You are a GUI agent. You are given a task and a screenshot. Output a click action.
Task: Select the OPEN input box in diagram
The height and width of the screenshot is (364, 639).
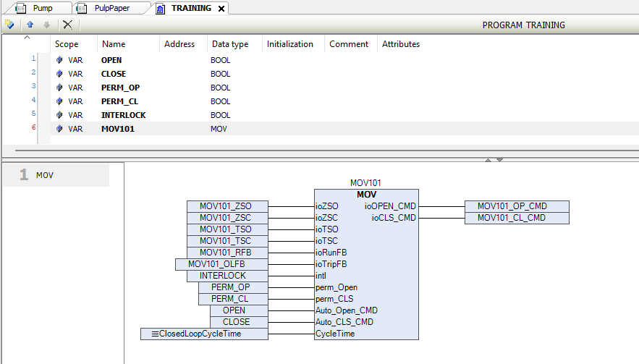240,310
